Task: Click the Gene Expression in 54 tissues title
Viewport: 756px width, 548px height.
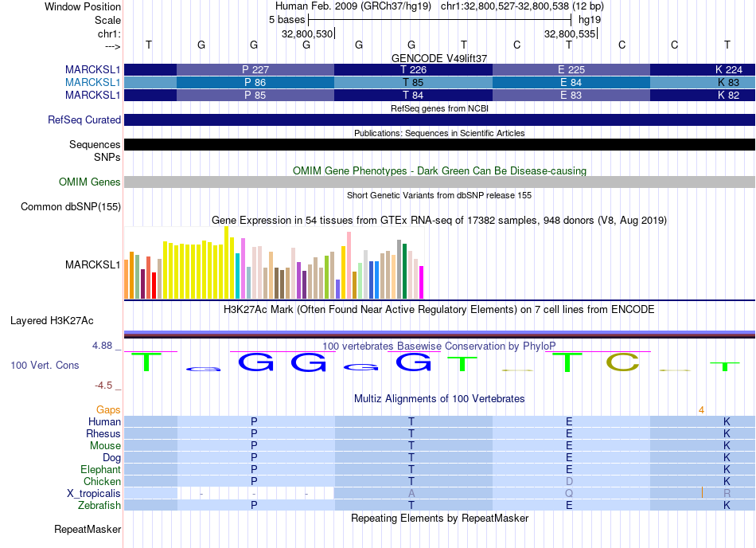Action: (439, 220)
